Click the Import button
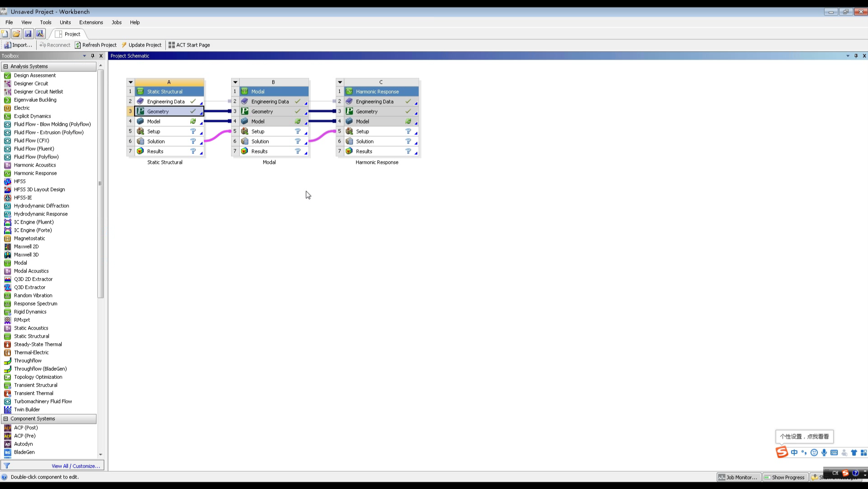Screen dimensions: 868x489 (18, 45)
